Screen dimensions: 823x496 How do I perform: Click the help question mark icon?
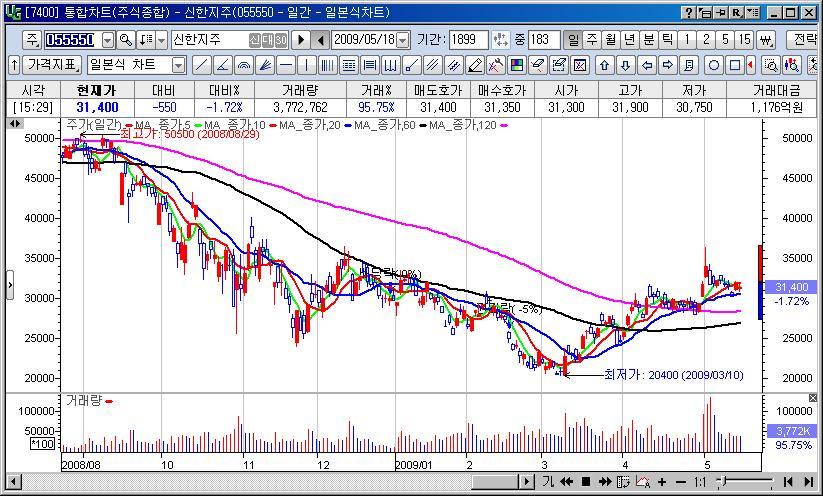(x=689, y=13)
